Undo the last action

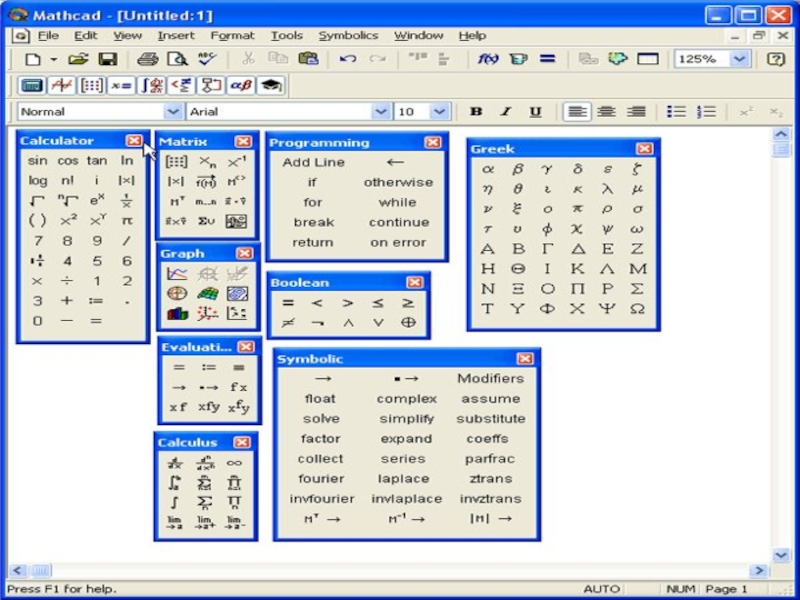tap(348, 59)
